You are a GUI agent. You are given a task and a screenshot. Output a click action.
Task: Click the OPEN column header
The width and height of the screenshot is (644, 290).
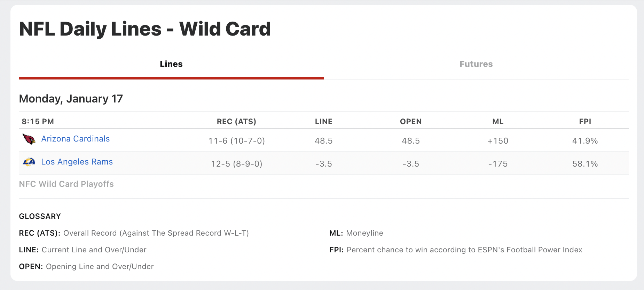411,122
